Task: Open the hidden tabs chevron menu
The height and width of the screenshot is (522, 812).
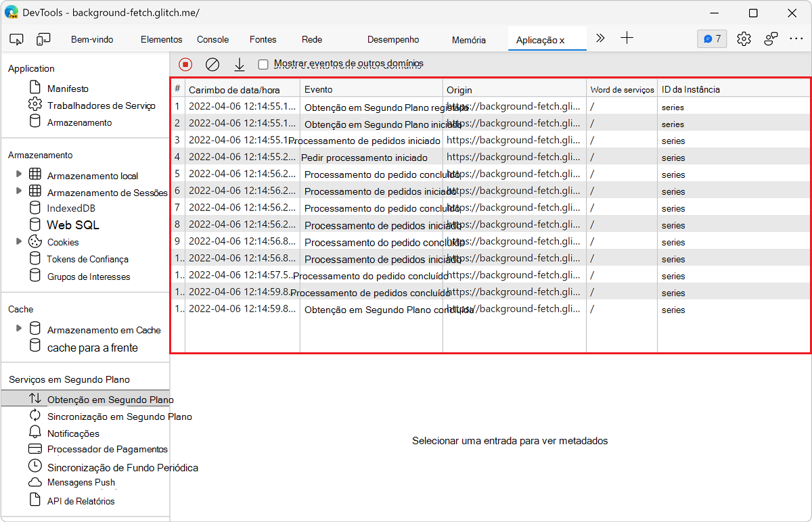Action: 600,39
